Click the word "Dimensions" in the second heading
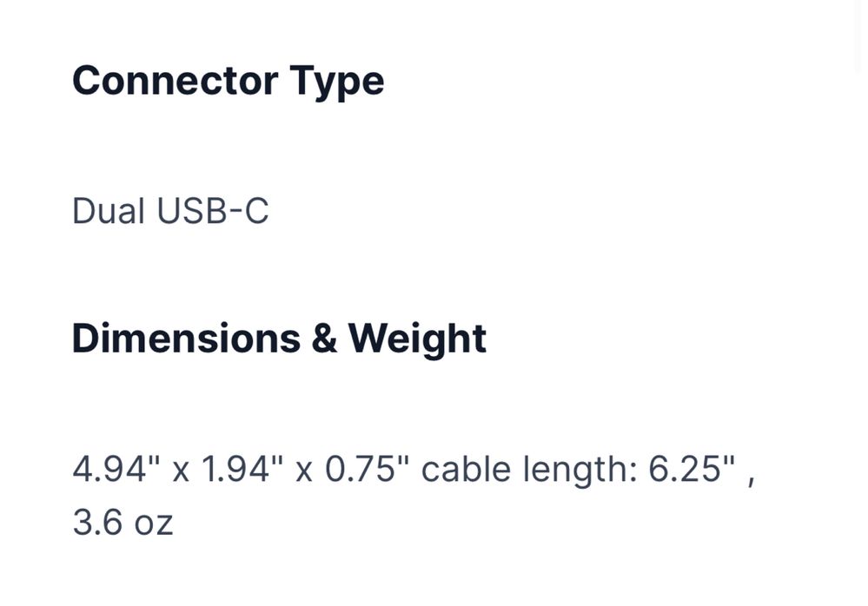This screenshot has height=606, width=868. [186, 338]
